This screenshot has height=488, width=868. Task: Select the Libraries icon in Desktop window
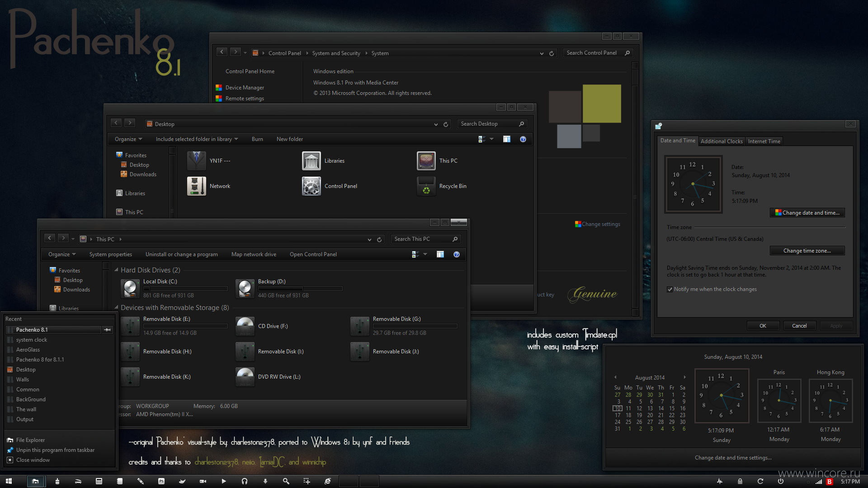tap(311, 161)
